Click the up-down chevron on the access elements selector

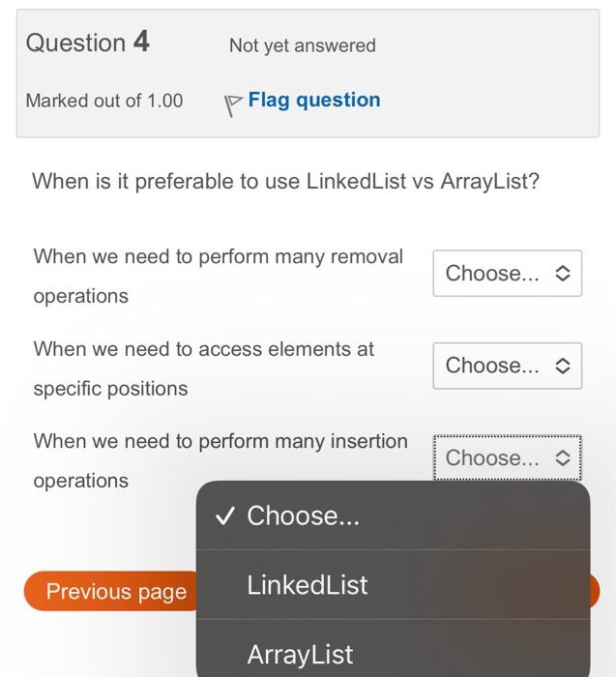pos(563,367)
